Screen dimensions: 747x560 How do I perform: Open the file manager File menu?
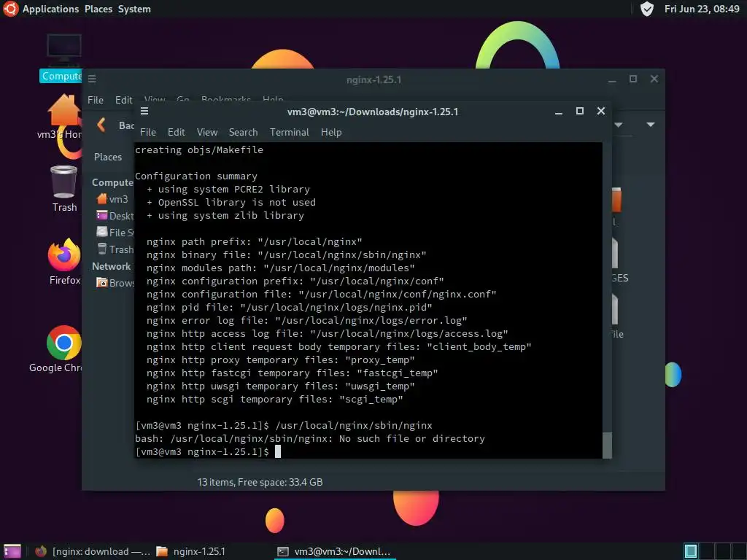96,100
